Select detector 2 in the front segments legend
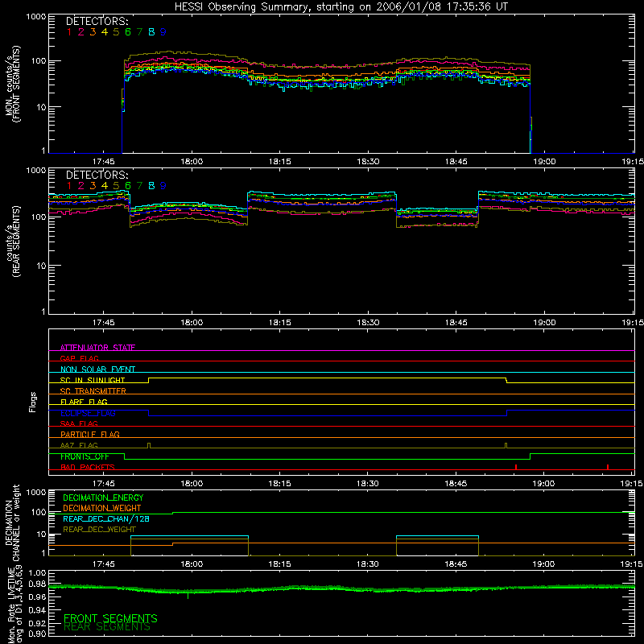The width and height of the screenshot is (644, 644). (x=81, y=32)
